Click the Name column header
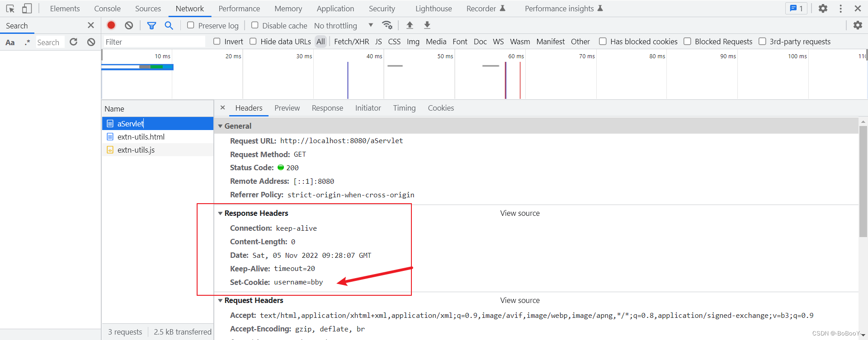The image size is (868, 340). pos(157,109)
